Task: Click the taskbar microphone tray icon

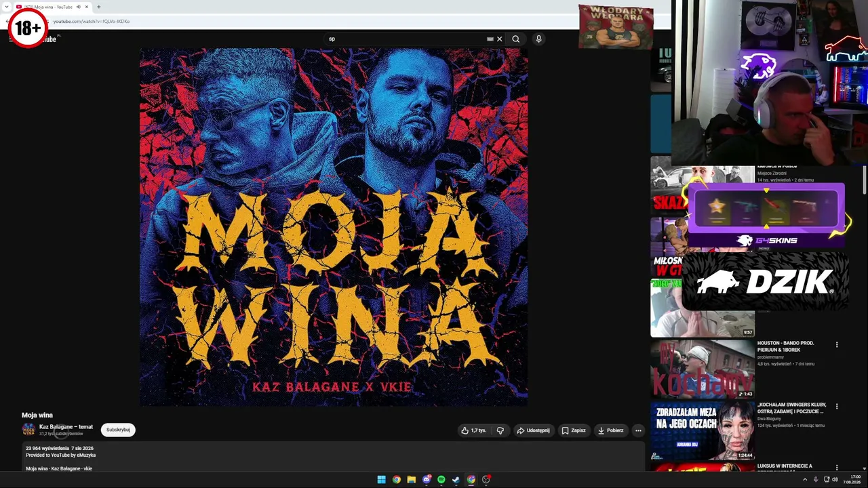Action: pyautogui.click(x=816, y=480)
